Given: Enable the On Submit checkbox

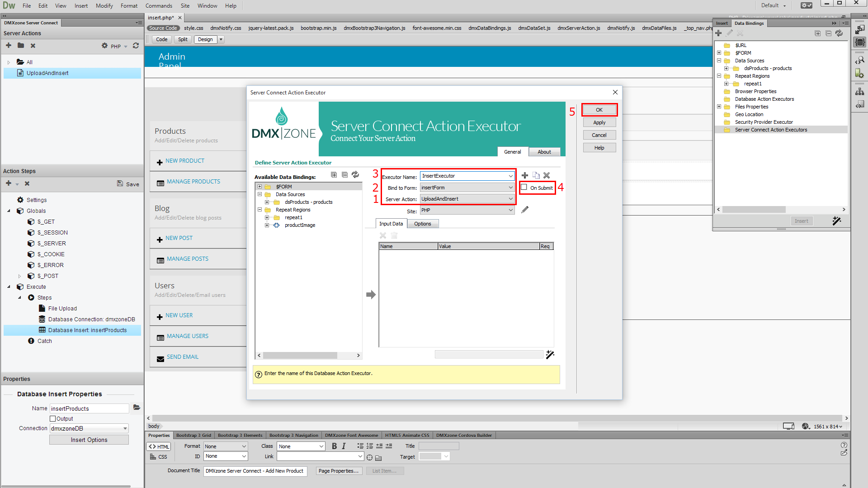Looking at the screenshot, I should [x=524, y=187].
